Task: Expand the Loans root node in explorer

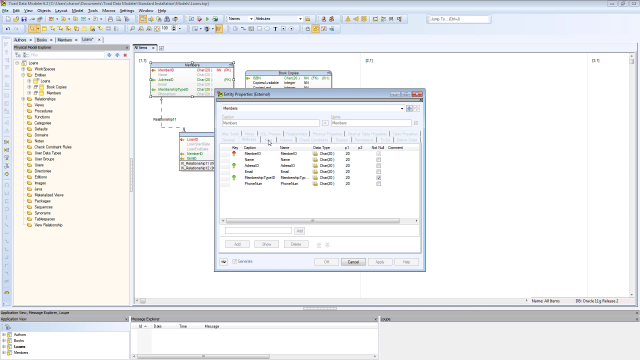Action: [x=17, y=63]
